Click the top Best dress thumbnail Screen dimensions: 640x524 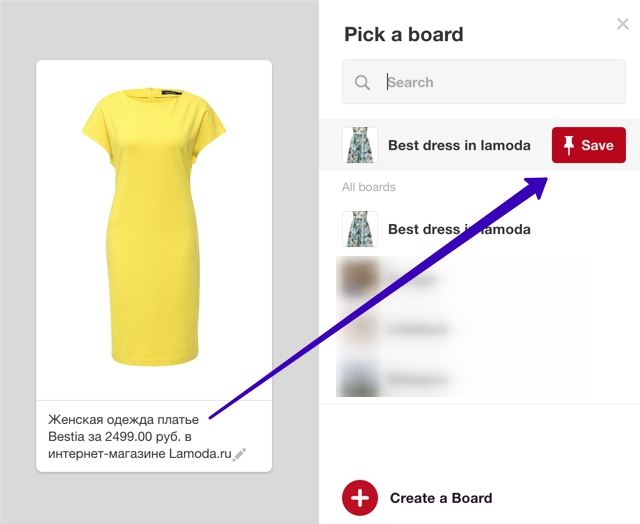360,145
